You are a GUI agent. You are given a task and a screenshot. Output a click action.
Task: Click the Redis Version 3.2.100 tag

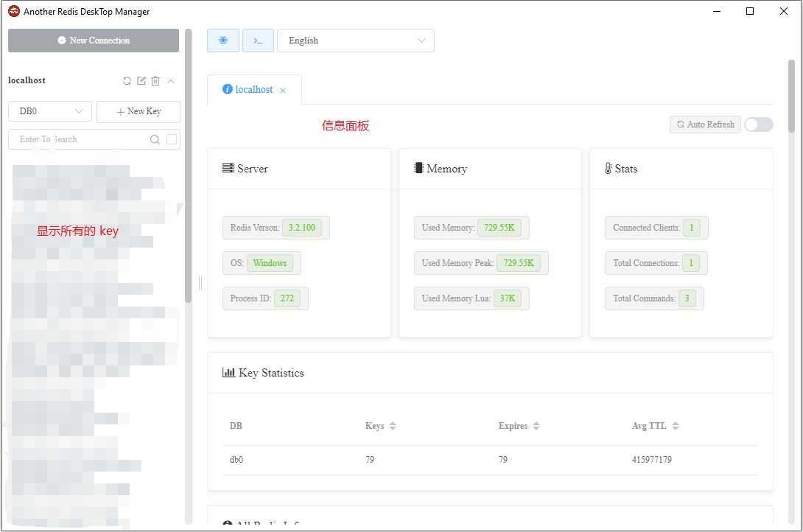(x=301, y=228)
